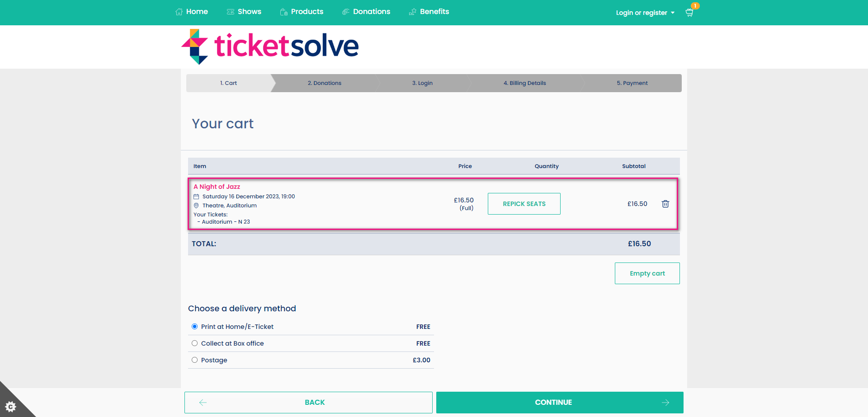This screenshot has height=417, width=868.
Task: Choose Collect at Box office delivery
Action: pyautogui.click(x=194, y=343)
